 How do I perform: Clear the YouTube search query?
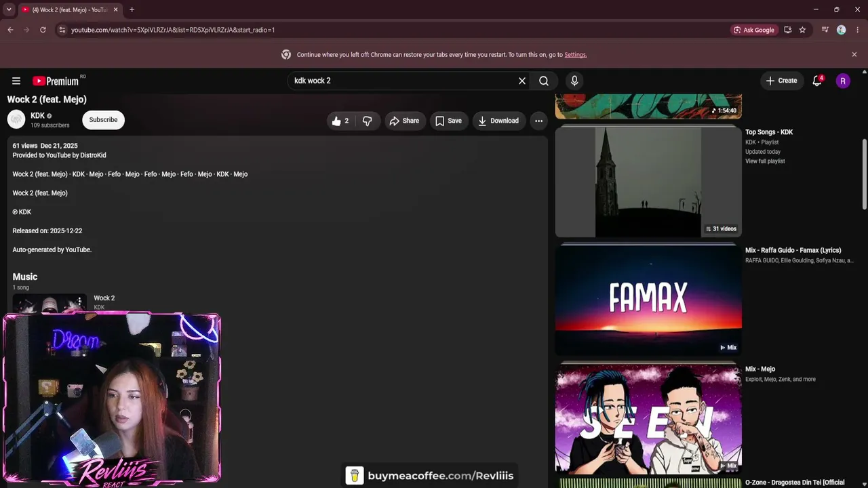522,81
